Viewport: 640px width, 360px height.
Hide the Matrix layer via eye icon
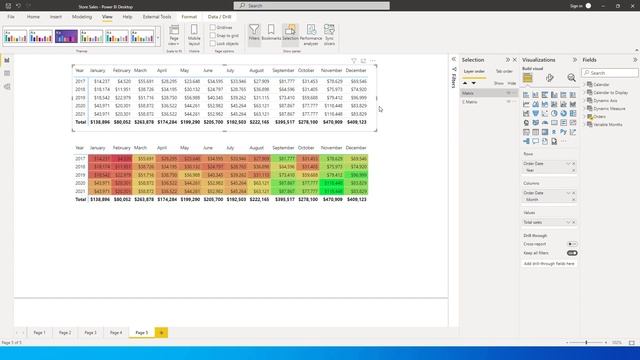(509, 93)
